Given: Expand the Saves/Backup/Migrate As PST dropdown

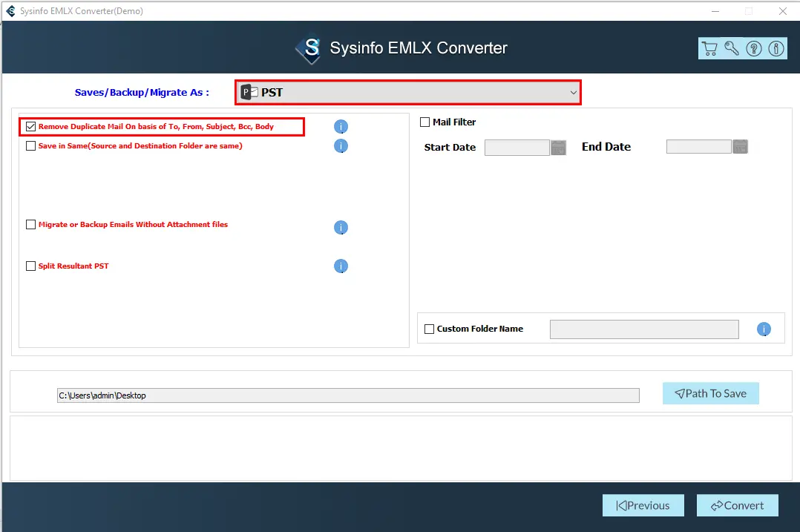Looking at the screenshot, I should click(408, 92).
